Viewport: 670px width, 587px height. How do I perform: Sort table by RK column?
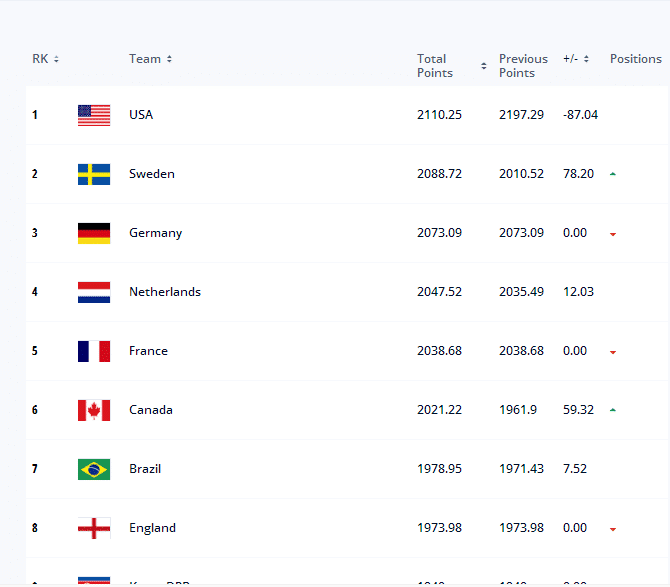[x=45, y=59]
